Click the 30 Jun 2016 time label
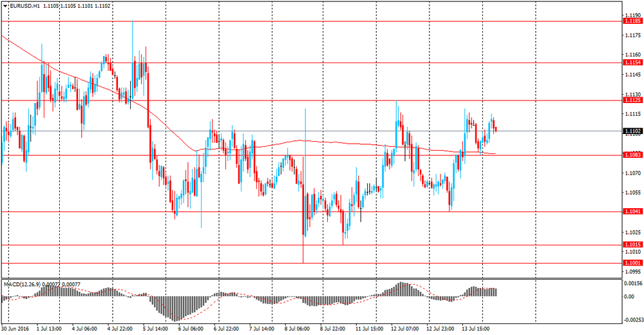Viewport: 644px width, 335px height. pyautogui.click(x=15, y=329)
